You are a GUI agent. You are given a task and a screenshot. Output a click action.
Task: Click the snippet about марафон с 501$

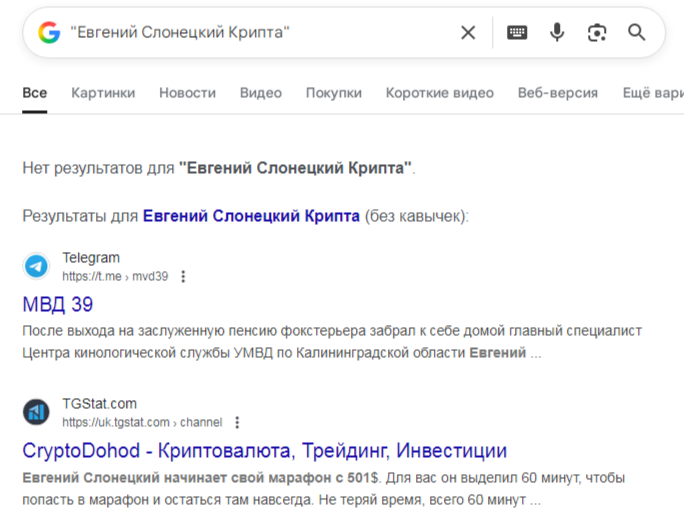click(x=324, y=488)
